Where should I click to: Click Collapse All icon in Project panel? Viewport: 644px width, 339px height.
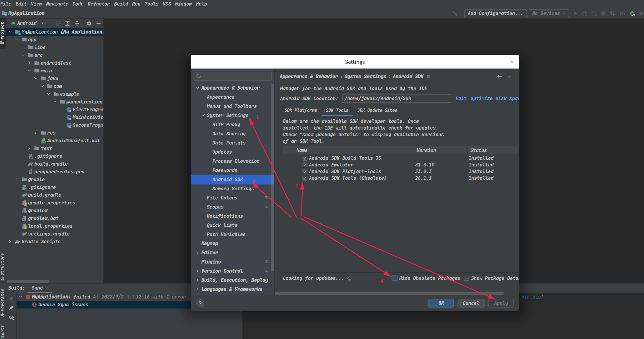coord(77,23)
